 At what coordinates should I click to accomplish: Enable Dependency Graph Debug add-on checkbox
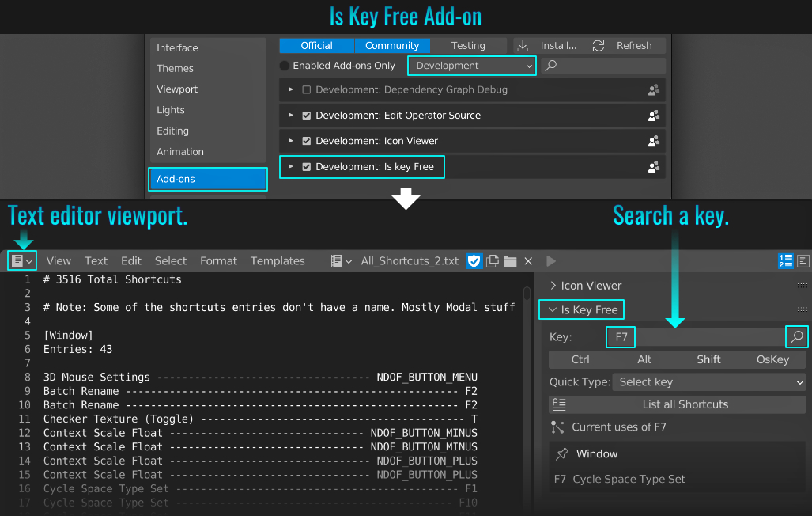(307, 90)
